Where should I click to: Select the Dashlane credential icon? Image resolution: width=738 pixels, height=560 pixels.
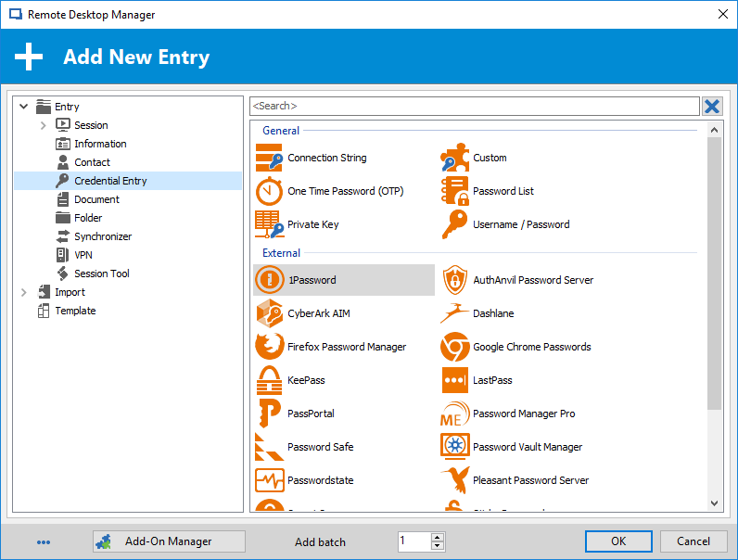click(454, 313)
